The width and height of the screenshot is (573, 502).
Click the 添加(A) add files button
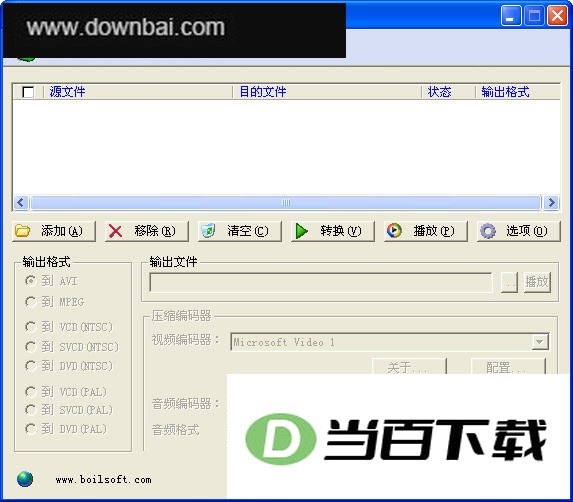pyautogui.click(x=54, y=231)
